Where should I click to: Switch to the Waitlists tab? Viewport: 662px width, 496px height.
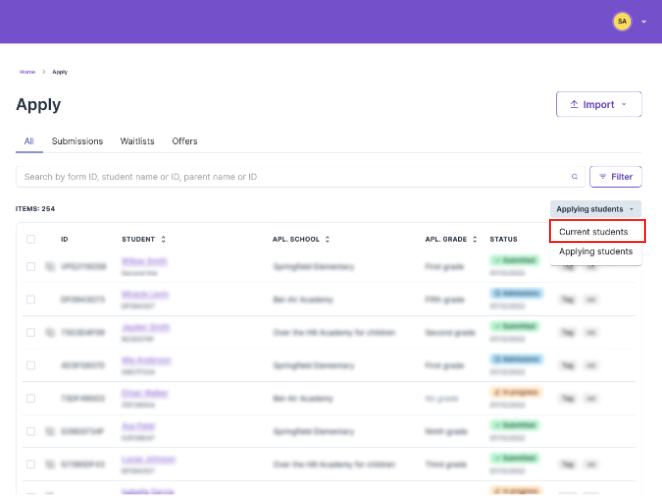137,142
